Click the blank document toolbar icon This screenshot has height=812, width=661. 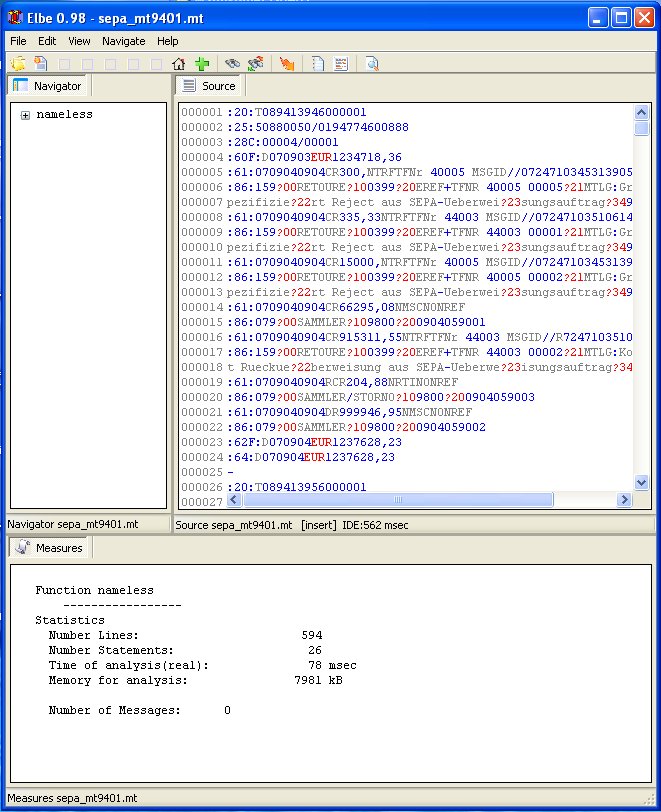pos(318,64)
